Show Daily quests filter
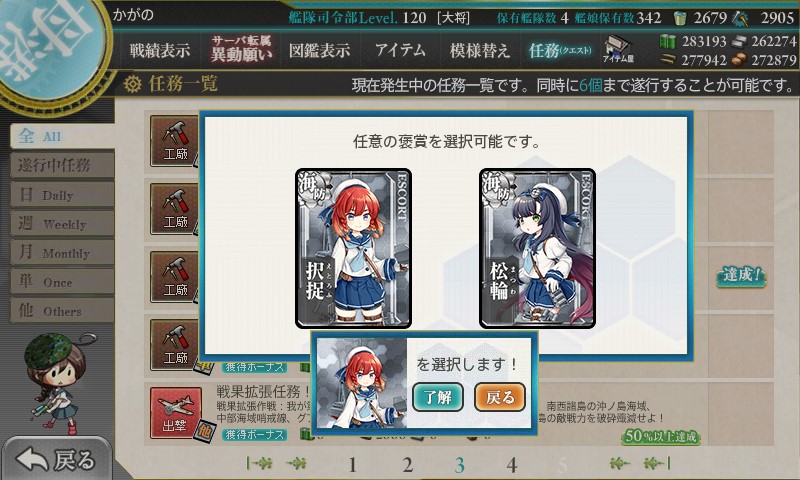 (62, 195)
